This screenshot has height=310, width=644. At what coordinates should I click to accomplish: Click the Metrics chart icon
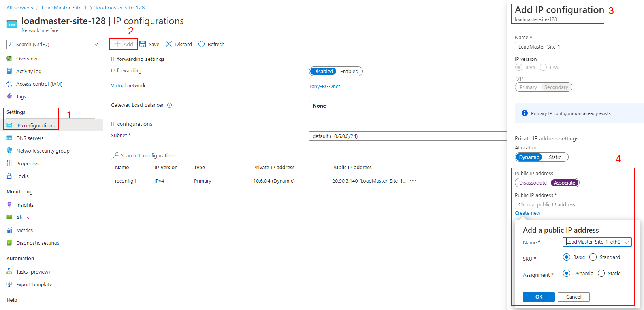tap(9, 230)
